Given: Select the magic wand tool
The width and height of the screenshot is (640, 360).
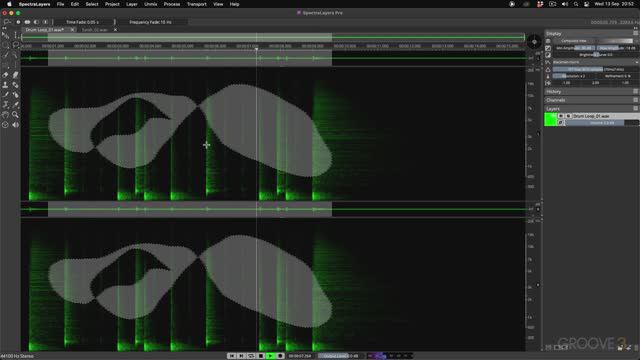Looking at the screenshot, I should coord(16,55).
